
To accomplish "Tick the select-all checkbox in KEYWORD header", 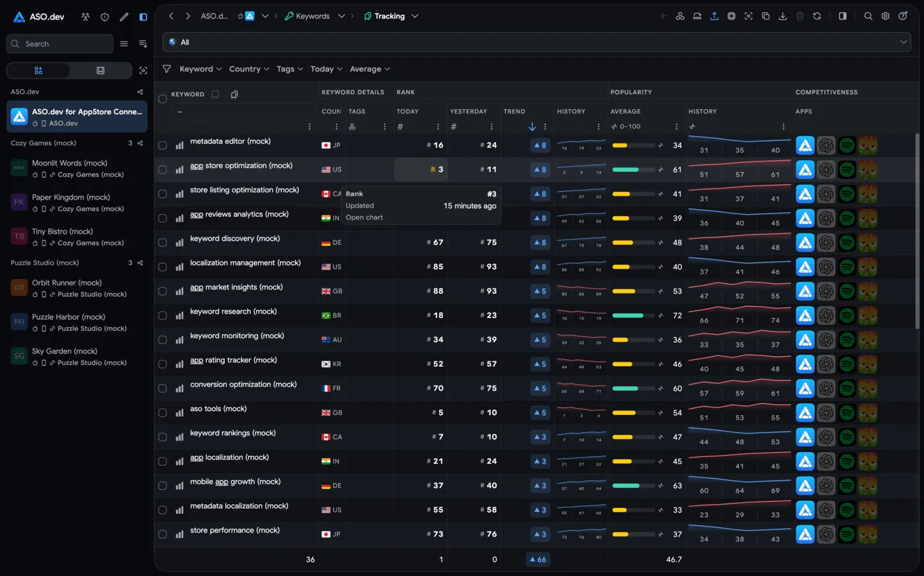I will pos(162,99).
